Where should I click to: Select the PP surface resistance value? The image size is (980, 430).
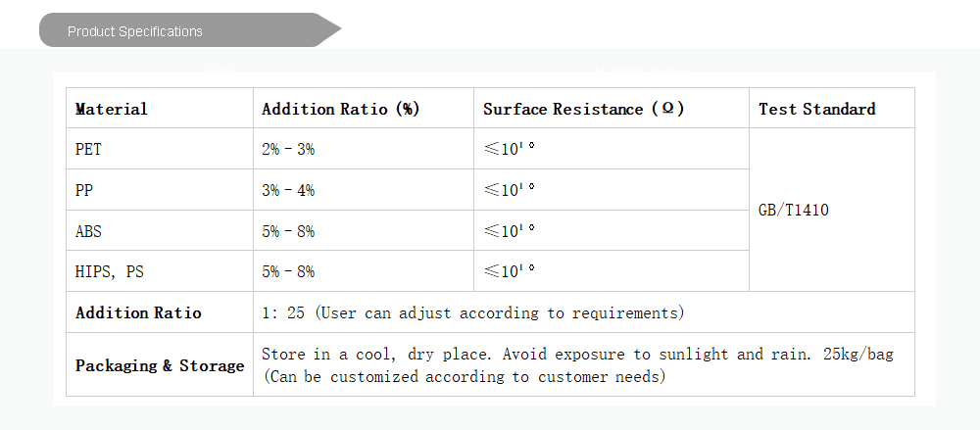pos(510,191)
